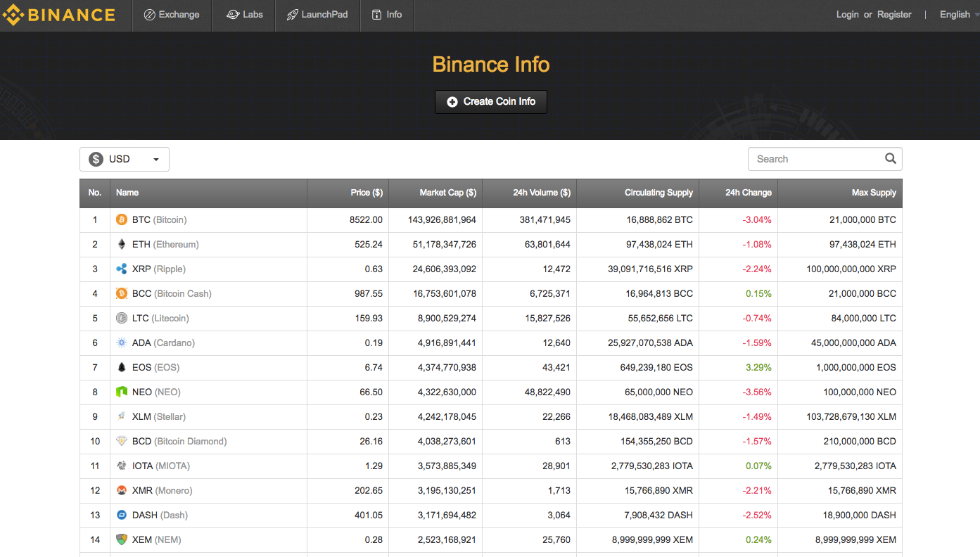
Task: Click the market cap 143,926,881,964
Action: point(442,220)
